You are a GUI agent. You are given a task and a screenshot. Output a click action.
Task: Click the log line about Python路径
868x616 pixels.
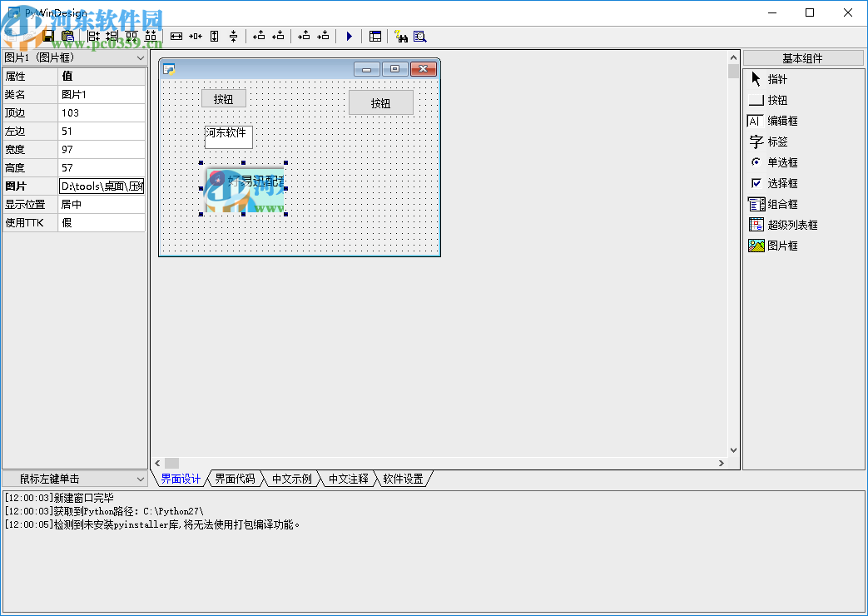coord(104,511)
